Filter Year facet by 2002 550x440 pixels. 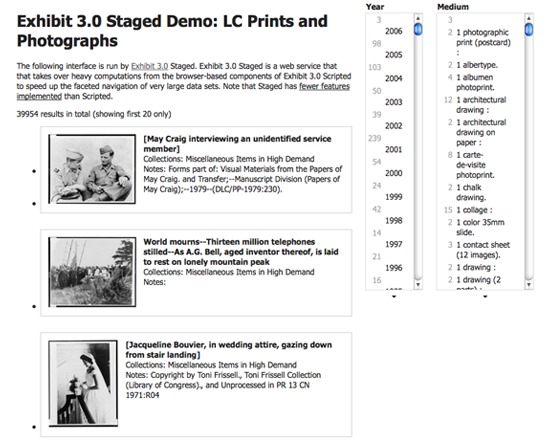click(x=394, y=126)
